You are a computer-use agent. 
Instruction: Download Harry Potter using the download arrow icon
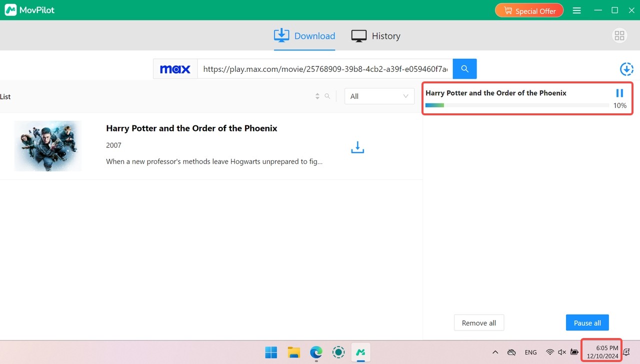pos(357,147)
